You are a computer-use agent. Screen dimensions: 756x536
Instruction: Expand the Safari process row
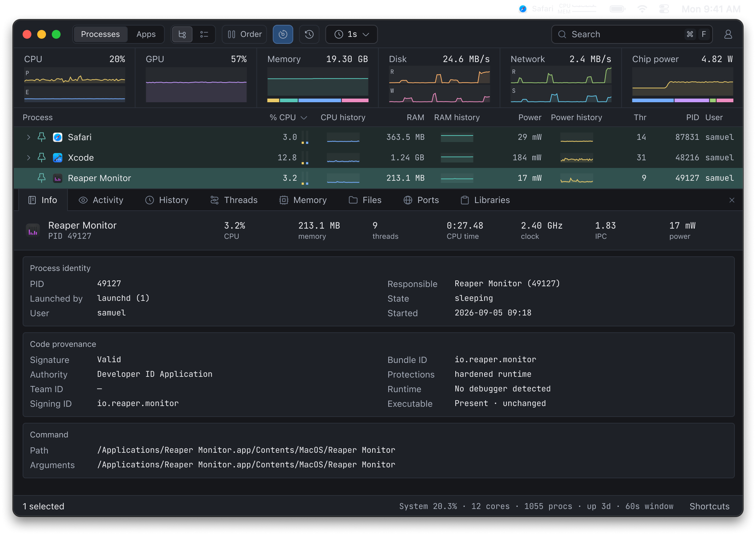[28, 137]
